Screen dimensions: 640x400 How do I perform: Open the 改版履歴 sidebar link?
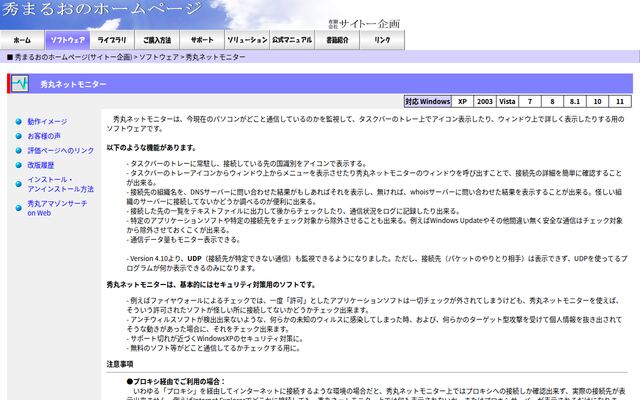[x=41, y=165]
